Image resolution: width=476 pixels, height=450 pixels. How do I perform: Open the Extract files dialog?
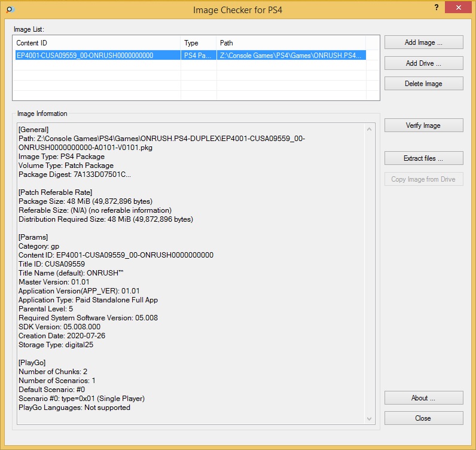click(x=423, y=158)
